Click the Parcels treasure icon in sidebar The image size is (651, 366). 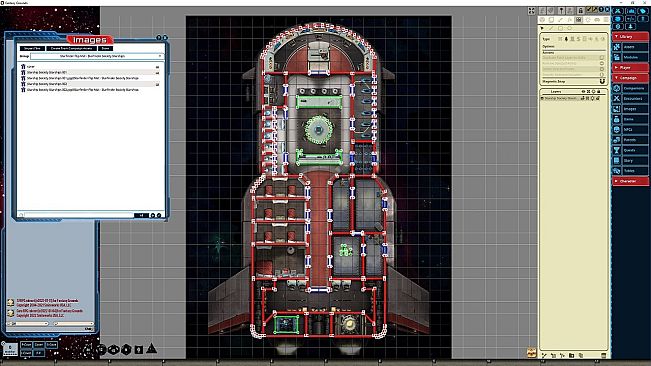point(617,140)
